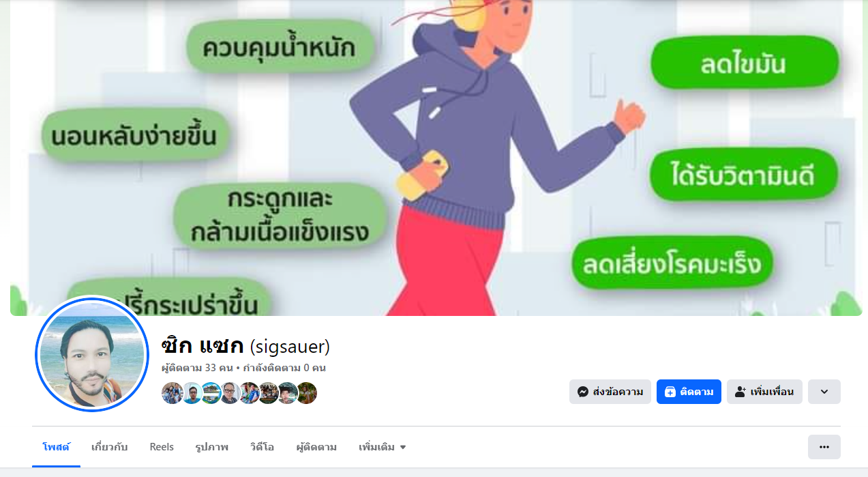Screen dimensions: 868x477
Task: Switch to the รูปภาพ tab
Action: [x=211, y=447]
